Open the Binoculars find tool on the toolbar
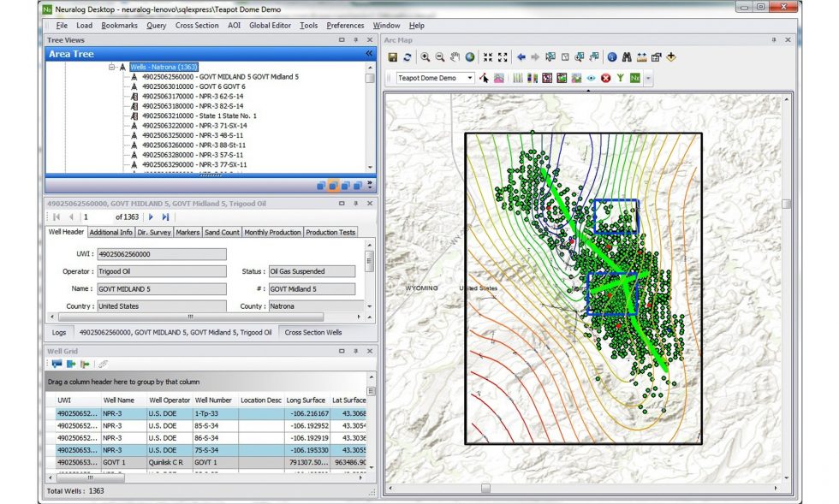This screenshot has width=839, height=504. (626, 57)
